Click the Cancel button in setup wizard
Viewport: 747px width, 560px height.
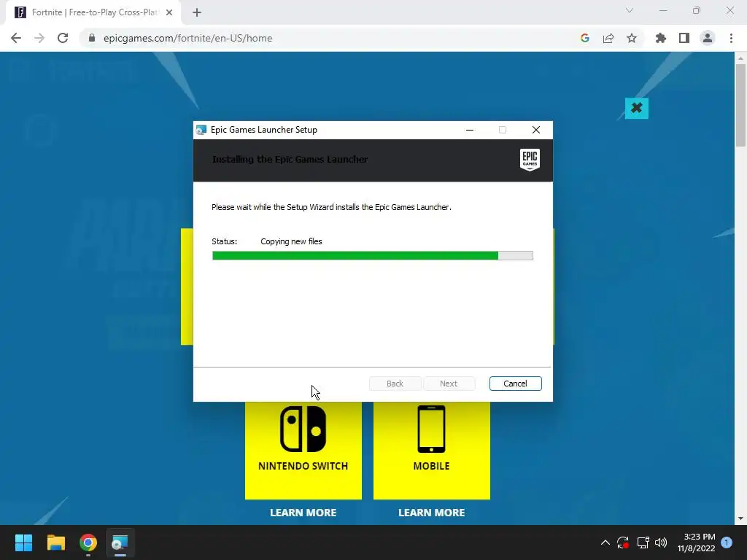[x=515, y=384]
